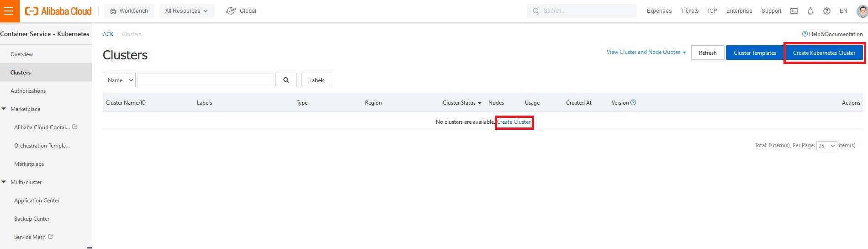Open the help question mark icon in top bar
The width and height of the screenshot is (868, 249).
(x=827, y=11)
